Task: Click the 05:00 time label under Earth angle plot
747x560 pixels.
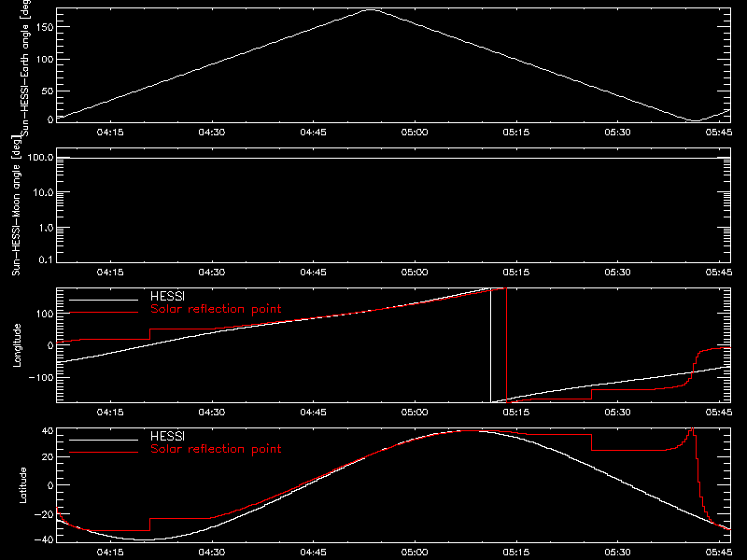Action: point(415,133)
